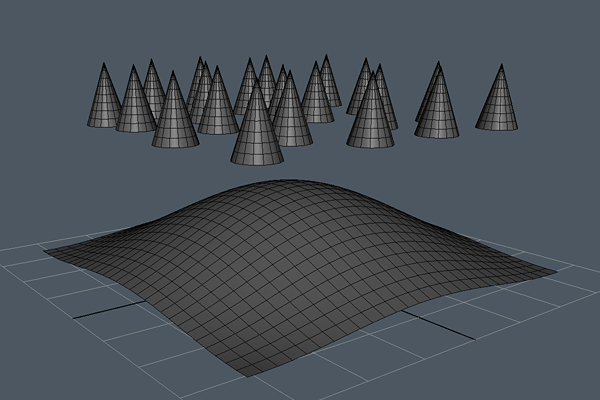
Task: Select the large front cone right of center
Action: click(x=370, y=120)
